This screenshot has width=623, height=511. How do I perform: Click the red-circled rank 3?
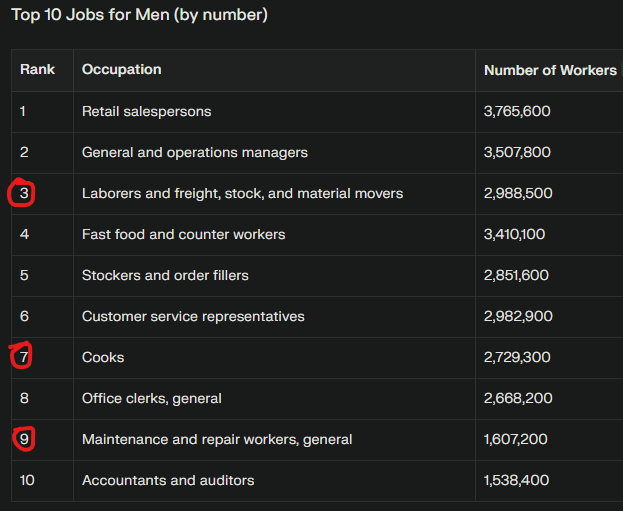[23, 193]
